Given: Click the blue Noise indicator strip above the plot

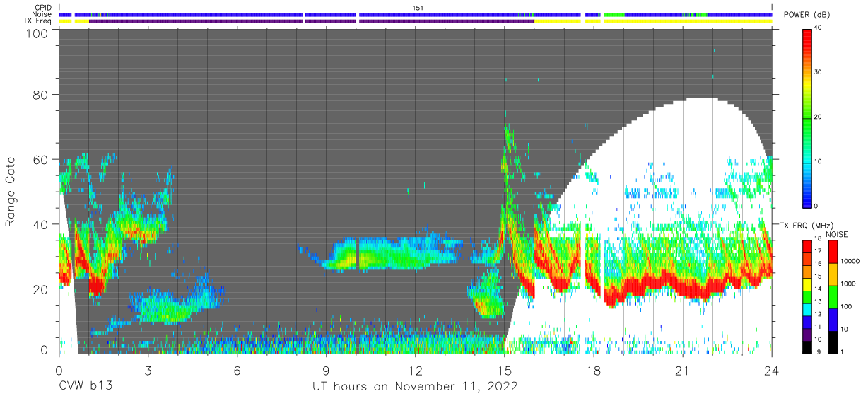Looking at the screenshot, I should (416, 14).
